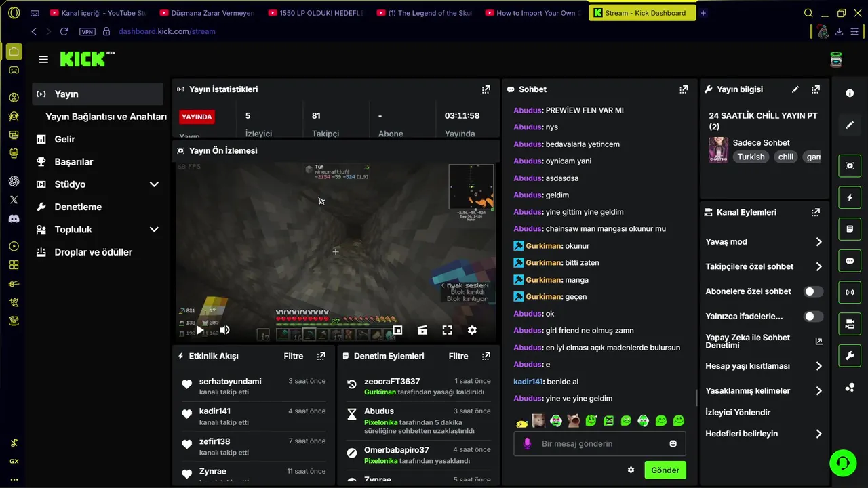Screen dimensions: 868x488
Task: Toggle activity feed lightning icon in right toolbar
Action: click(850, 198)
